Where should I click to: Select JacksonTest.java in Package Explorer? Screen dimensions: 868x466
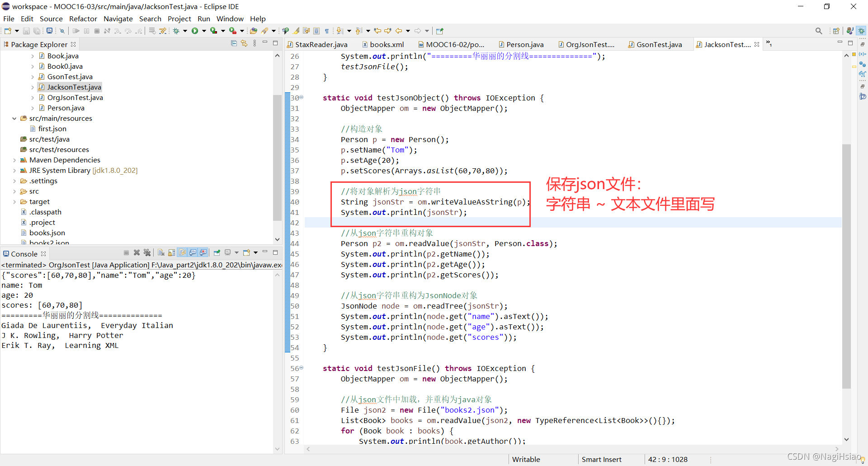(x=74, y=87)
